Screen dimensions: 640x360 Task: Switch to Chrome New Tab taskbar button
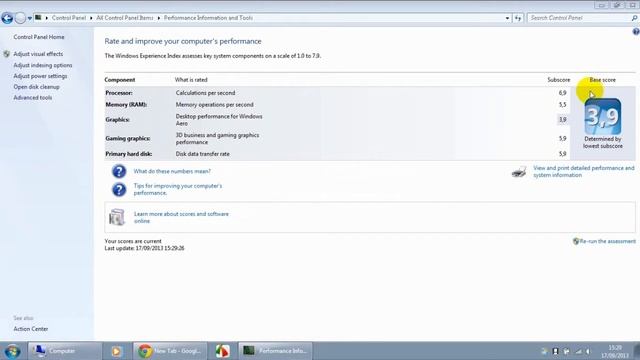point(169,351)
